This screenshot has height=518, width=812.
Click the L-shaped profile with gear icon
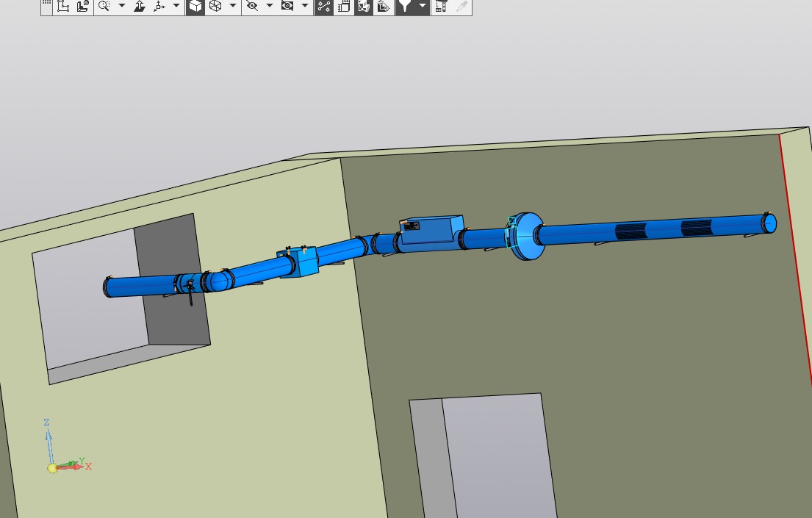tap(83, 6)
